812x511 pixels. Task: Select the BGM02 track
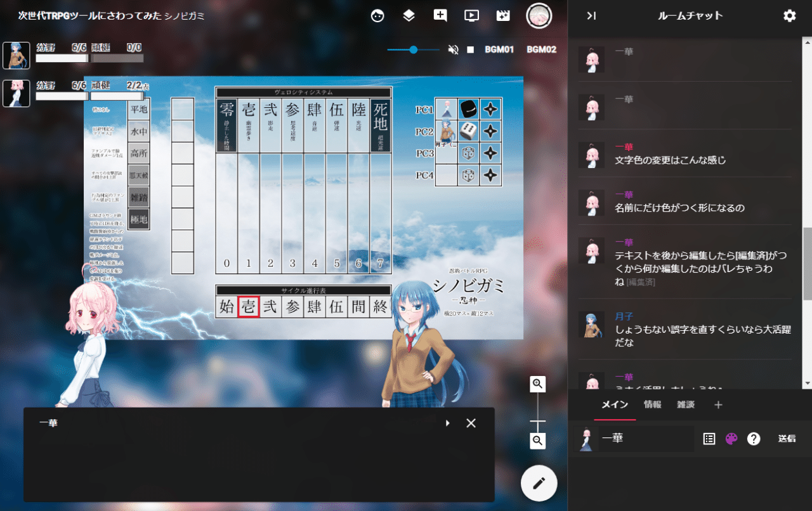541,49
